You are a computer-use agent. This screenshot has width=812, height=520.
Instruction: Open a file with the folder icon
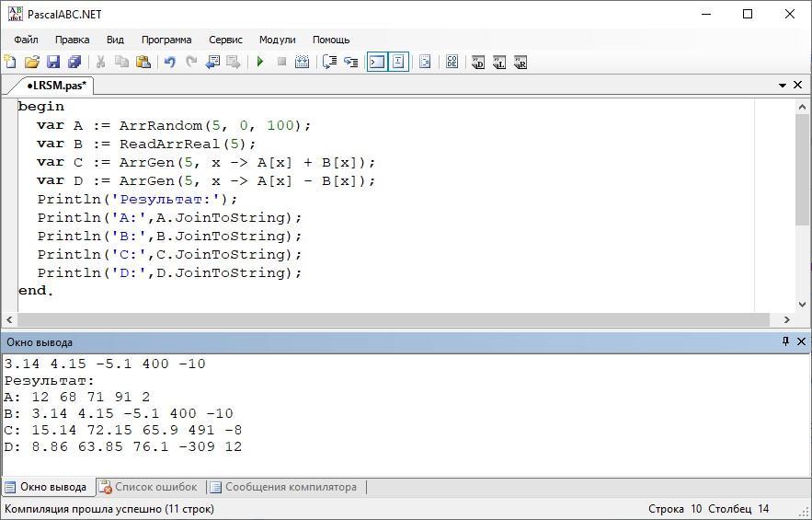point(32,62)
